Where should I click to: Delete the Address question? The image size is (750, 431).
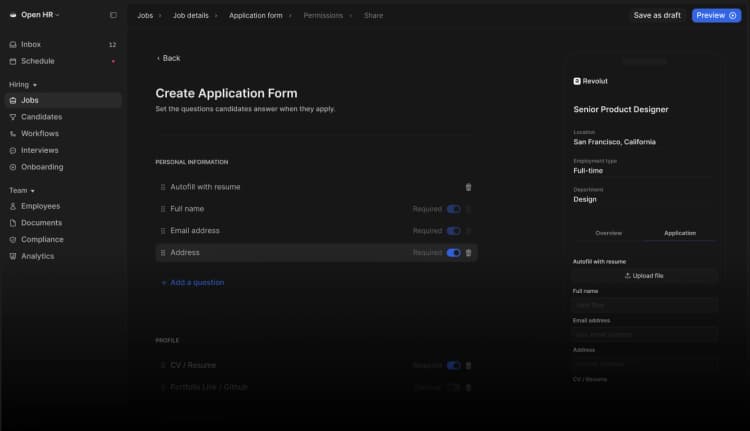[468, 253]
